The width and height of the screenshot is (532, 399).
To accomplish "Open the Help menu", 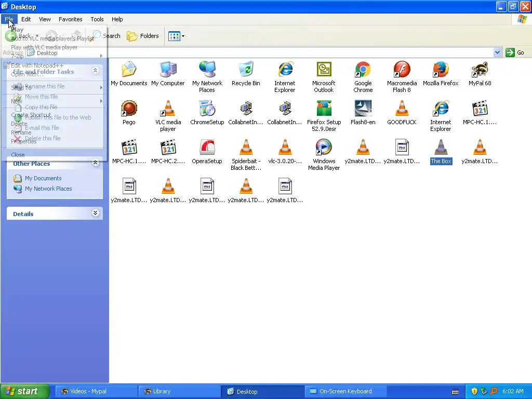I will pyautogui.click(x=117, y=19).
